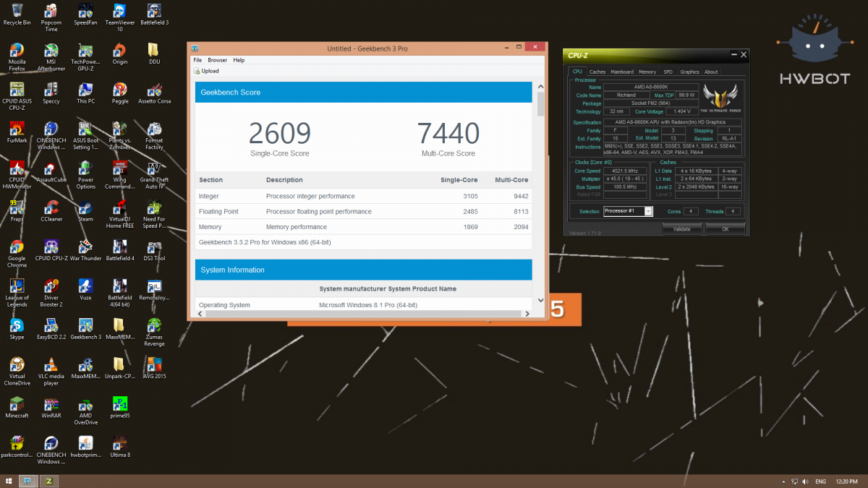Click Geekbench horizontal scrollbar right arrow
868x488 pixels.
point(529,313)
